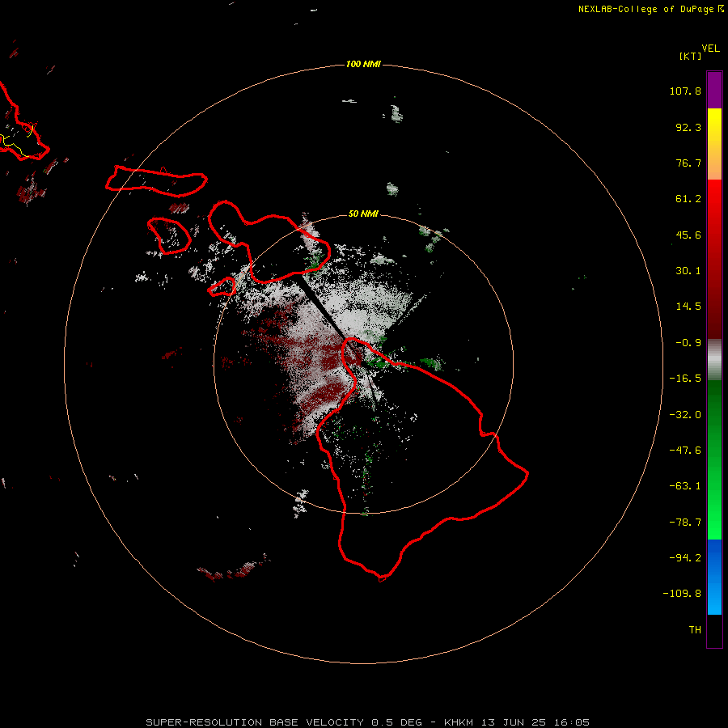
Task: Click the 92.3 legend value
Action: click(688, 127)
